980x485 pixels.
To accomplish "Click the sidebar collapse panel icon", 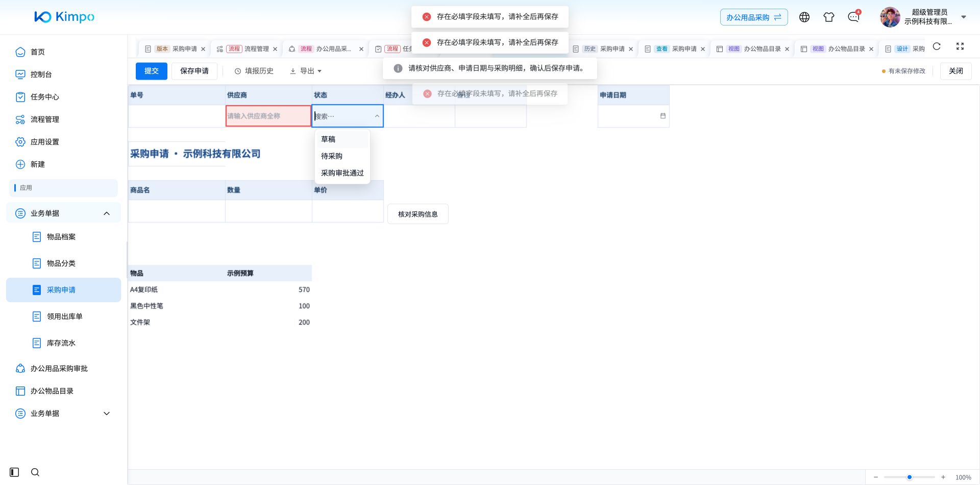I will point(14,472).
